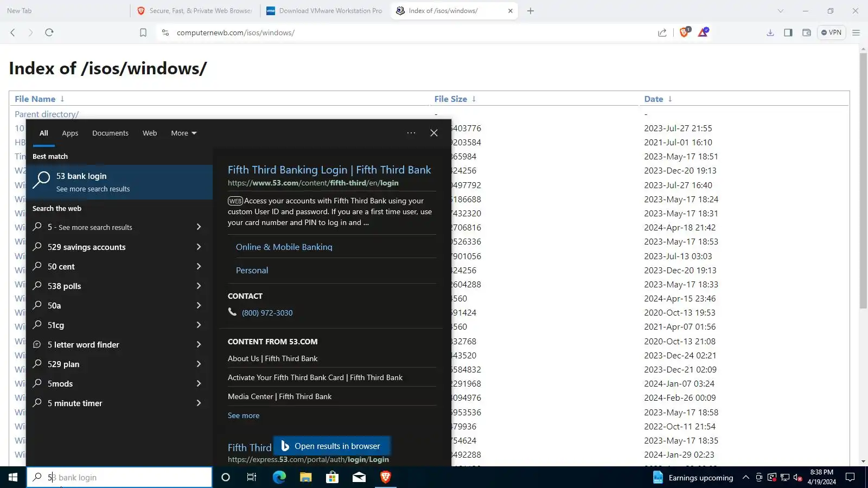Click the VPN button in toolbar
This screenshot has width=868, height=488.
pyautogui.click(x=831, y=33)
